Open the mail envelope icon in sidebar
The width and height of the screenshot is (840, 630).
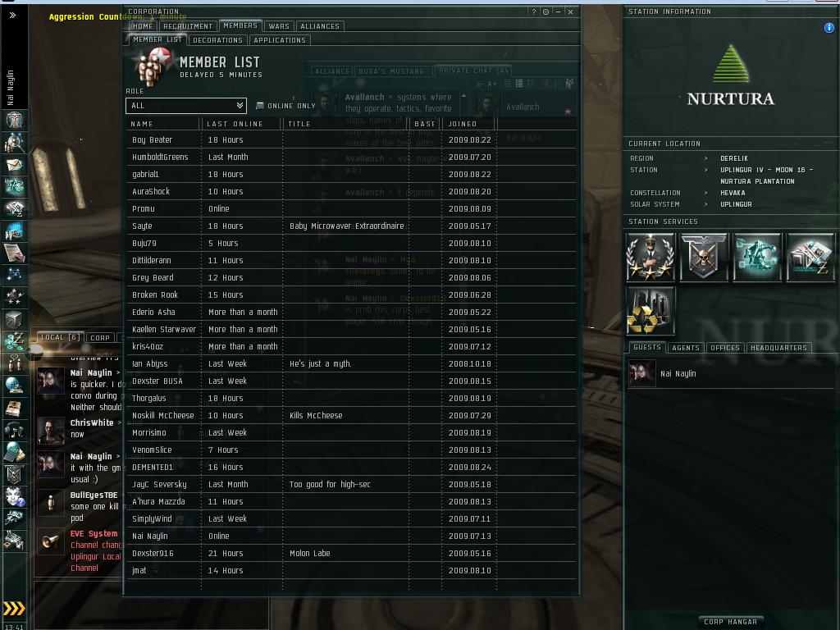point(14,165)
